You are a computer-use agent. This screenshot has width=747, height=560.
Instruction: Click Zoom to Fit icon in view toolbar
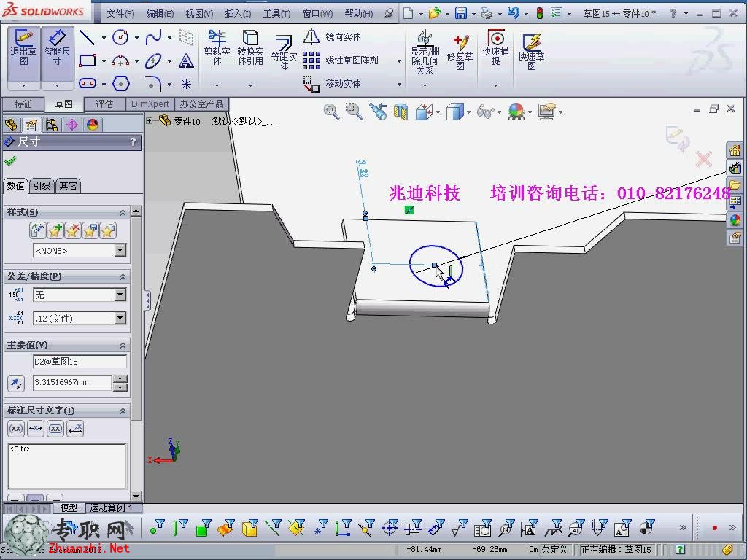tap(331, 112)
